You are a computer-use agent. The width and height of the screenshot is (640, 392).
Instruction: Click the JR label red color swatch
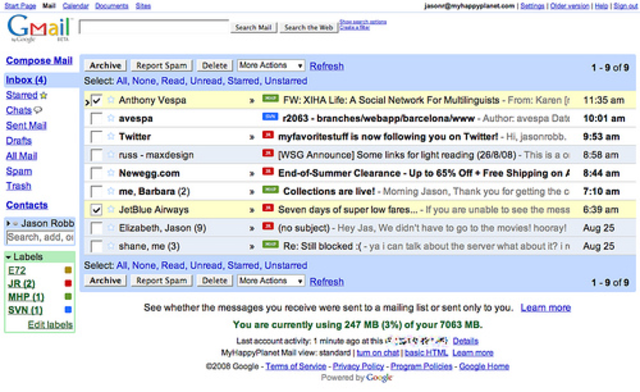[68, 283]
